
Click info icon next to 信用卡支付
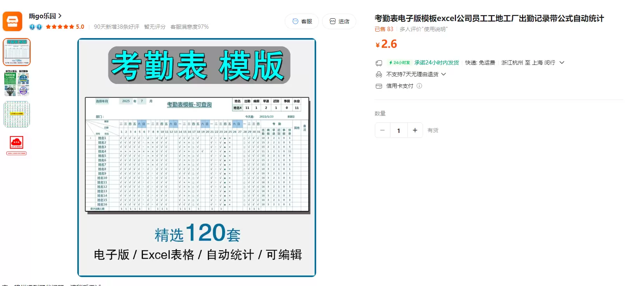click(419, 86)
